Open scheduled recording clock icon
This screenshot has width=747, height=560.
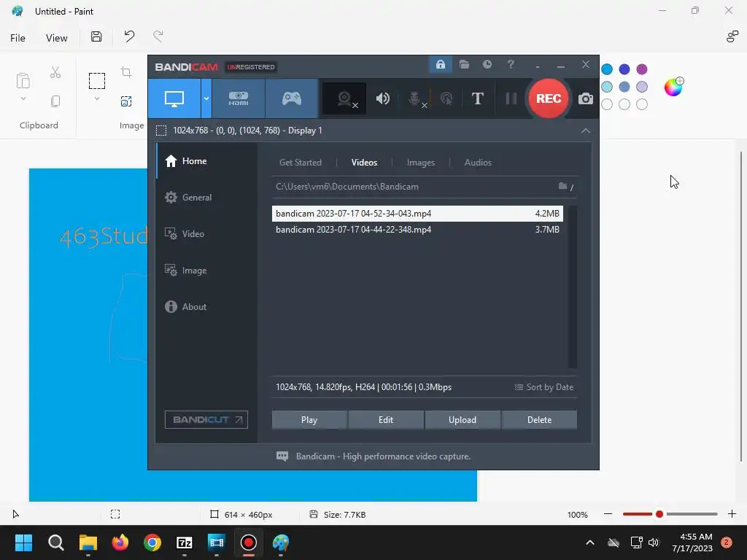point(487,64)
